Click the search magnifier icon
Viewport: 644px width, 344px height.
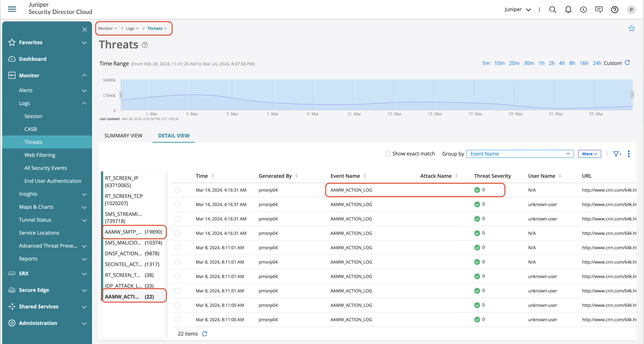[553, 9]
